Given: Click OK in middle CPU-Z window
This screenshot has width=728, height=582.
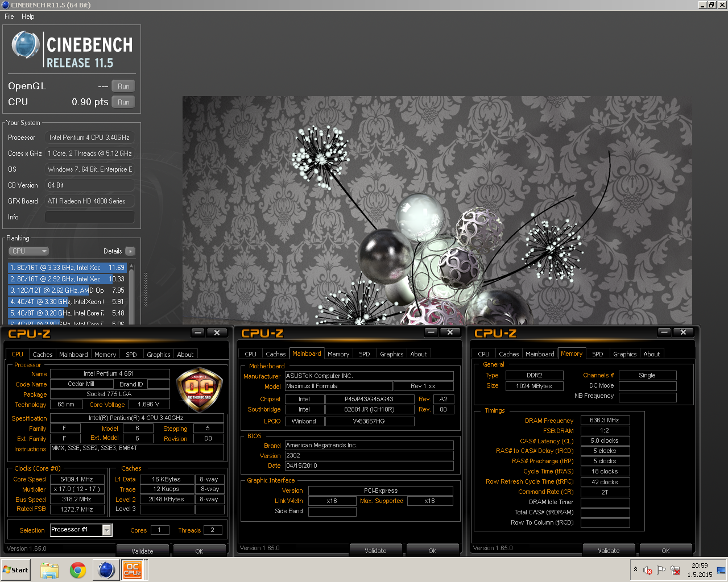Looking at the screenshot, I should [432, 550].
